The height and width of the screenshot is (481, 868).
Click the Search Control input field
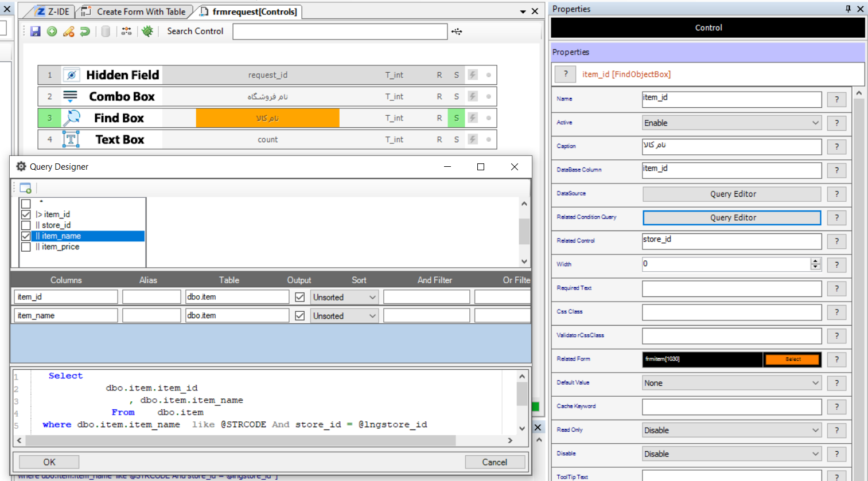point(340,32)
